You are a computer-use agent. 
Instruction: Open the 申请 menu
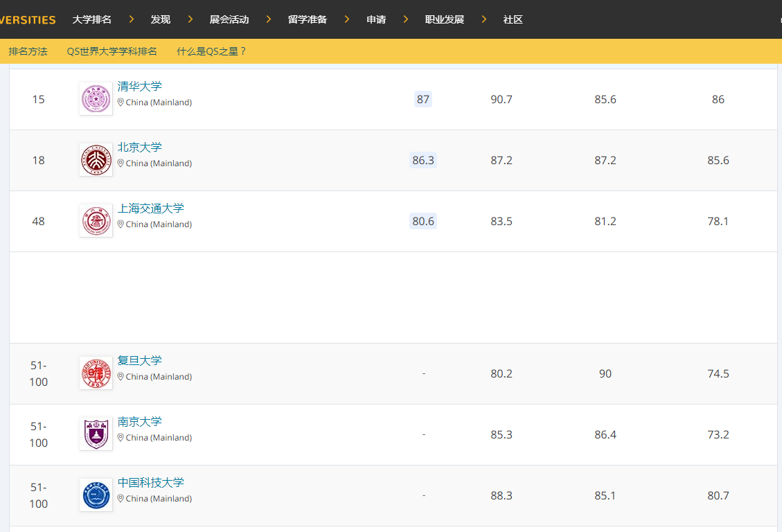click(376, 19)
